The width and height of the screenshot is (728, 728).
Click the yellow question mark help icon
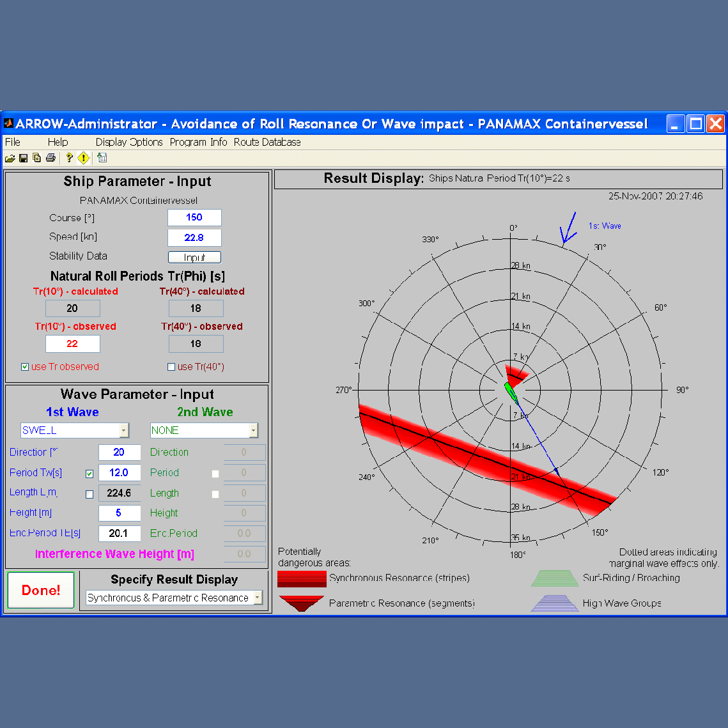point(69,159)
